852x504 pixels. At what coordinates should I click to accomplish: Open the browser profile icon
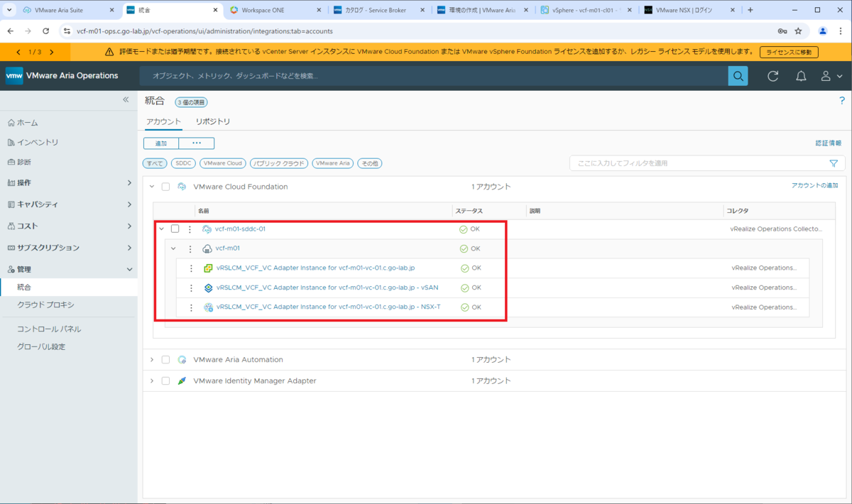tap(823, 31)
